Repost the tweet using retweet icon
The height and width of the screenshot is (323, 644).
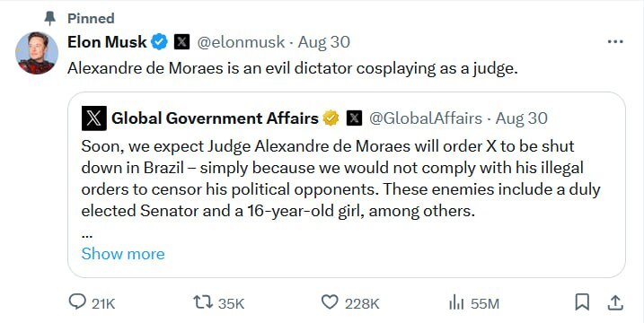(x=203, y=302)
